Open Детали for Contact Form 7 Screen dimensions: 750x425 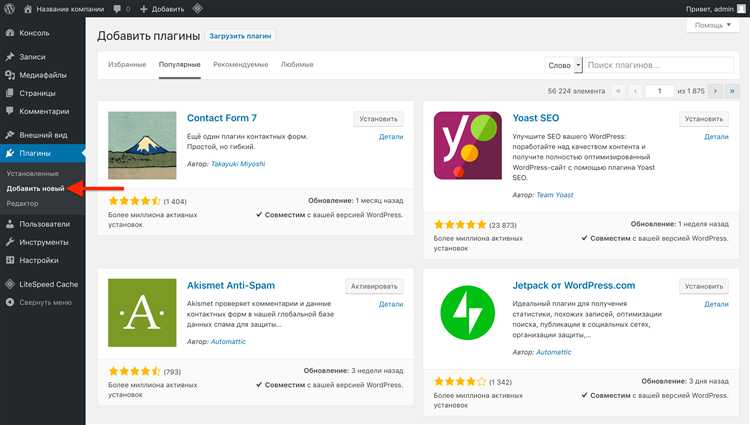coord(391,137)
